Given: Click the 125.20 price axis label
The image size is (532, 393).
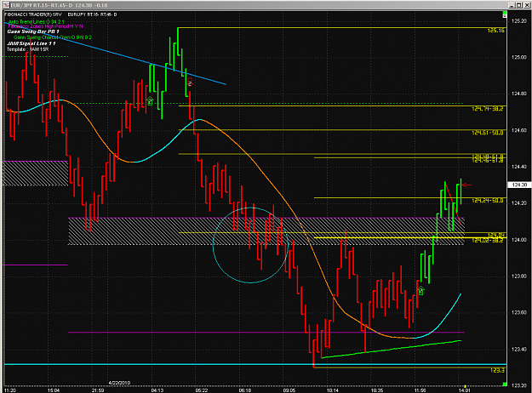Looking at the screenshot, I should click(x=519, y=21).
